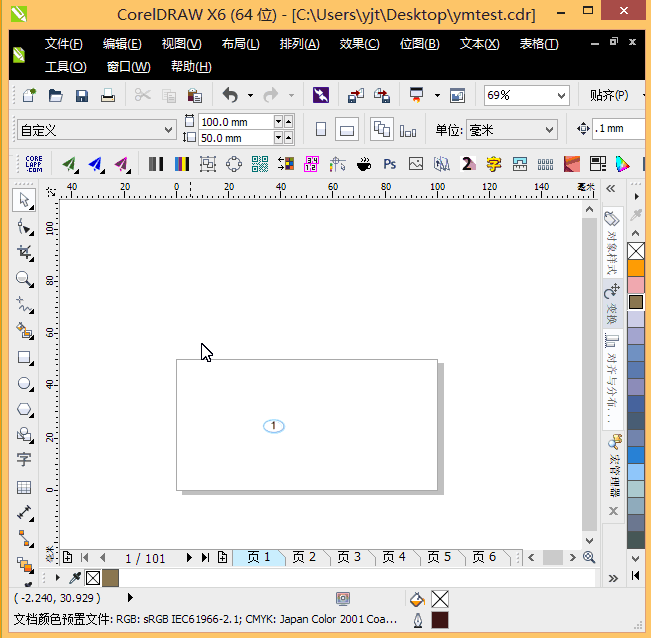Open the 编辑(E) menu
651x638 pixels.
pyautogui.click(x=122, y=44)
